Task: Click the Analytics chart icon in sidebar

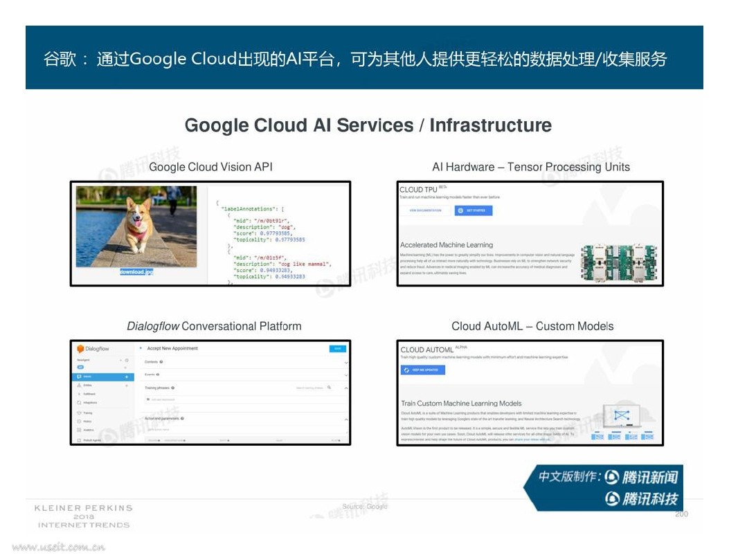Action: pos(79,430)
